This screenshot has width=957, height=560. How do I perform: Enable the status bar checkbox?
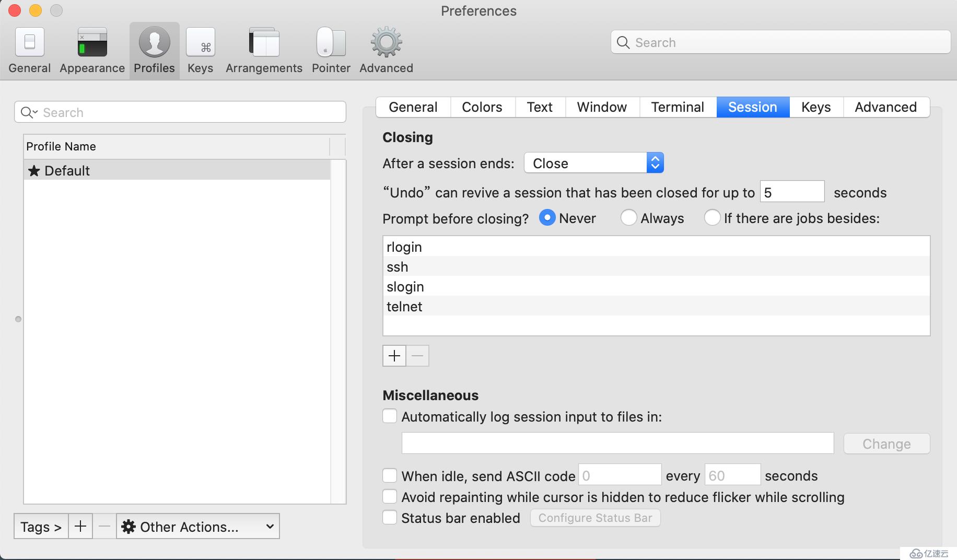(x=390, y=517)
